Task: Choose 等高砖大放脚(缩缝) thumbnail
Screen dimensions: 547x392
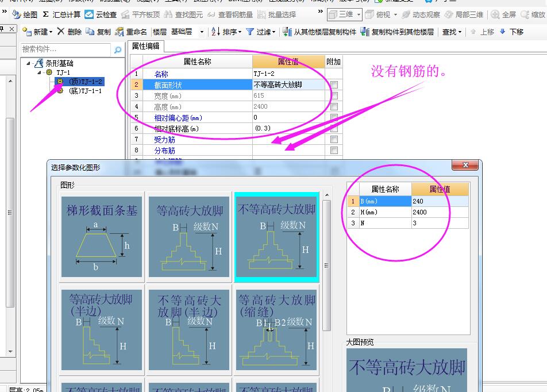Action: coord(276,329)
